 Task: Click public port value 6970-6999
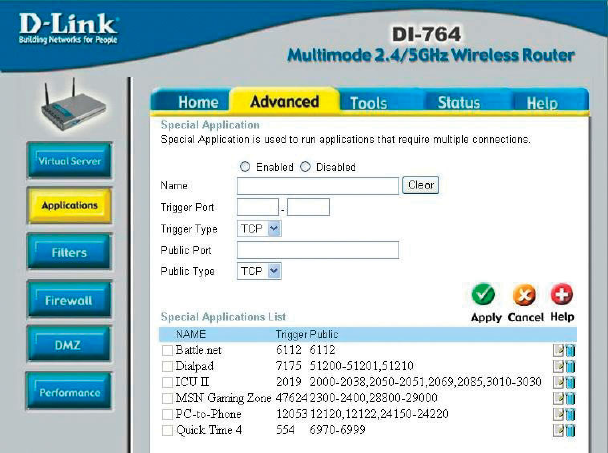point(337,429)
